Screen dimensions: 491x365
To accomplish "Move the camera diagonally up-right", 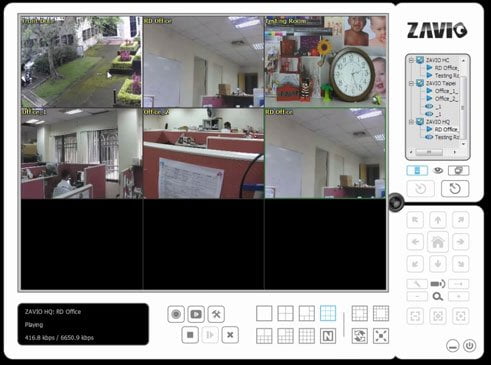I will tap(461, 220).
